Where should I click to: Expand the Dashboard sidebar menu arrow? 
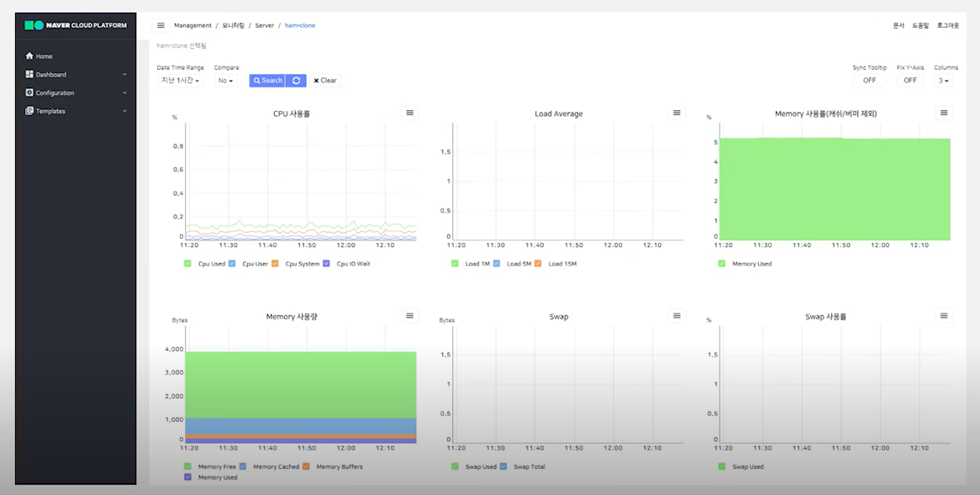pos(124,74)
